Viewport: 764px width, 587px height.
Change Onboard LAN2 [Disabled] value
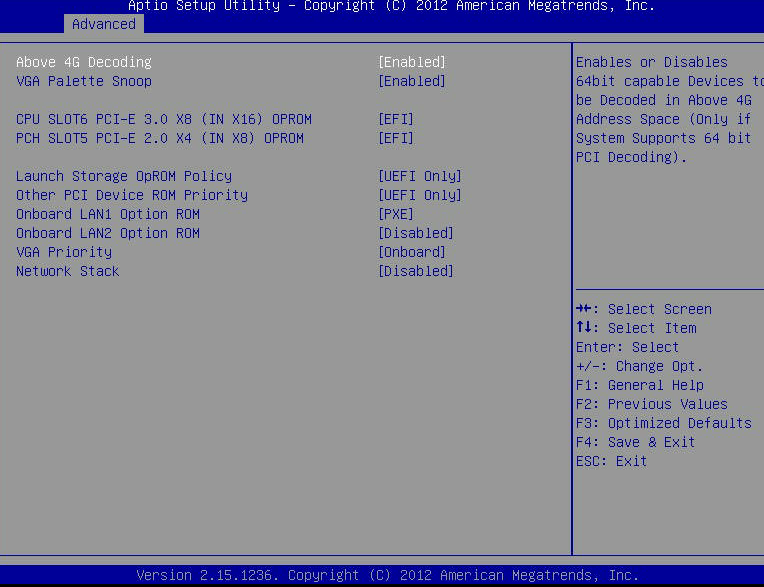coord(416,233)
